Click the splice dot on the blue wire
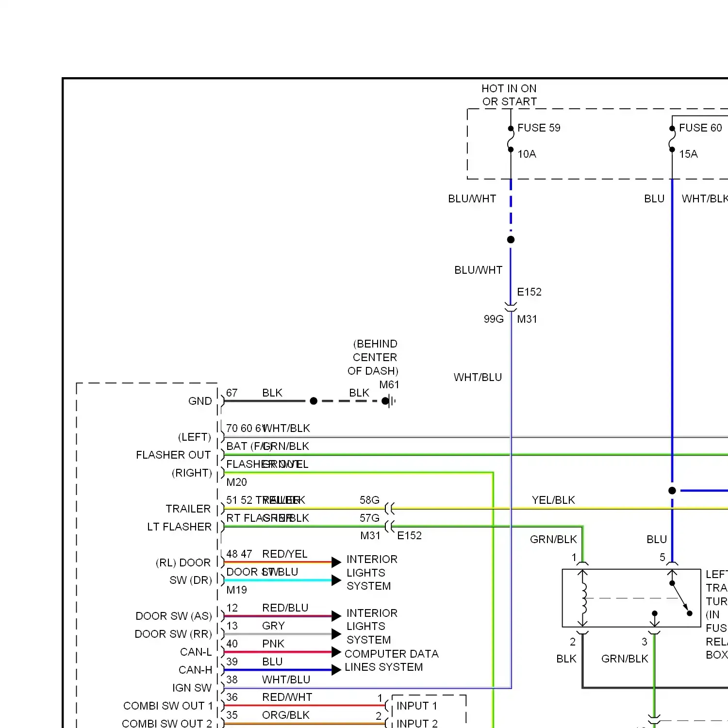728x728 pixels. click(672, 491)
